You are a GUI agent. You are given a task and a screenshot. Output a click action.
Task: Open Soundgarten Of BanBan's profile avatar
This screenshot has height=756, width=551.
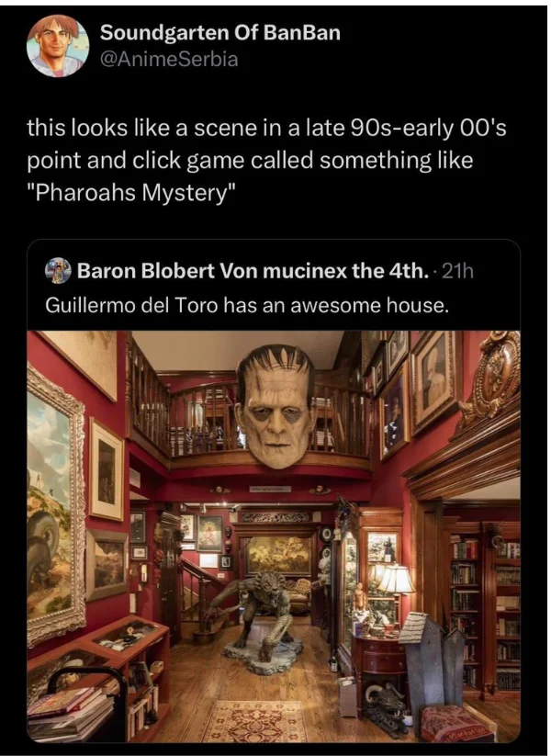pos(58,46)
